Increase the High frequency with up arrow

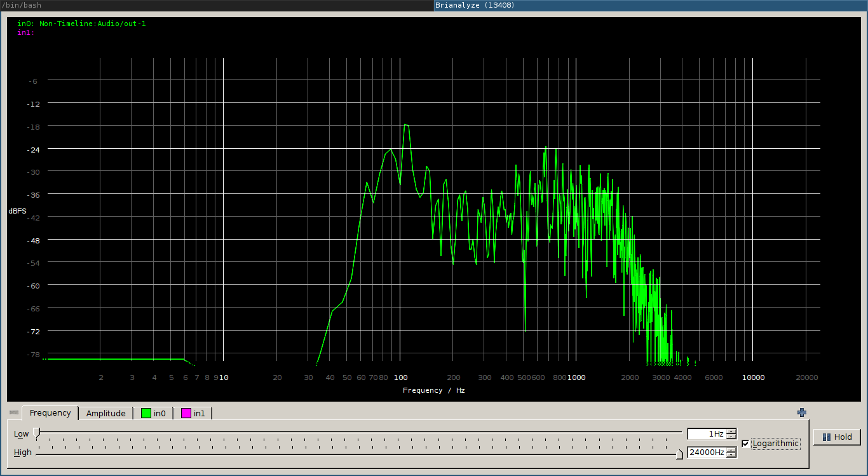coord(731,450)
